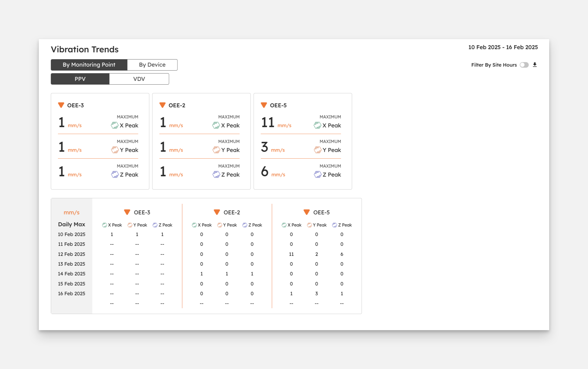Viewport: 588px width, 369px height.
Task: Select the PPV view button
Action: pos(80,79)
